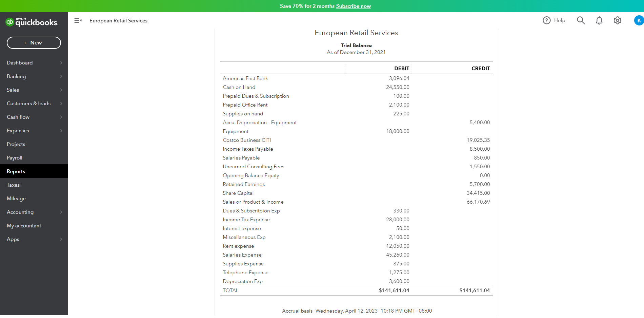Click the 66,170.69 credit amount
Image resolution: width=644 pixels, height=318 pixels.
[x=478, y=202]
